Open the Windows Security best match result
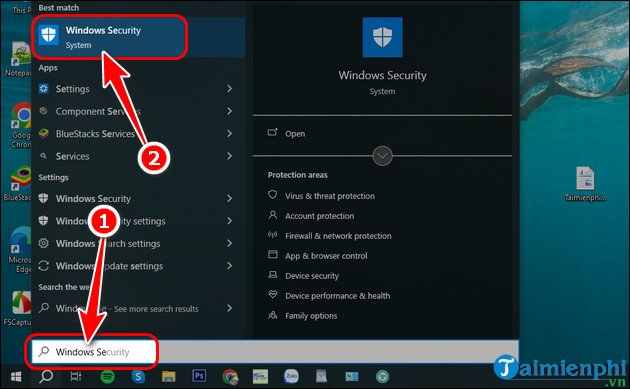The height and width of the screenshot is (389, 630). click(138, 37)
